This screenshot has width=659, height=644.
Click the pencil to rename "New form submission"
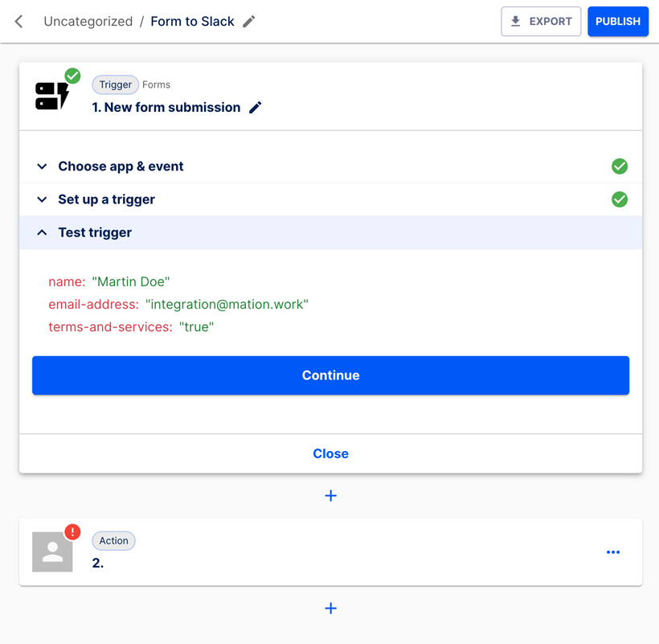tap(256, 107)
